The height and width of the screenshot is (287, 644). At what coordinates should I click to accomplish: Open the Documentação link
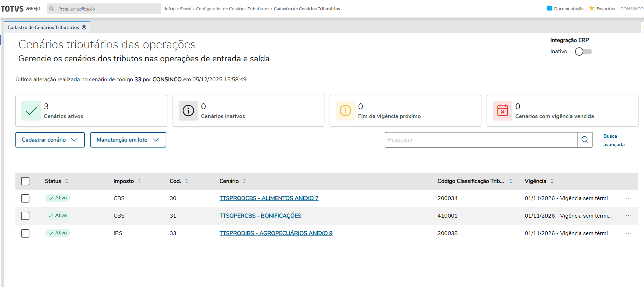pos(569,9)
